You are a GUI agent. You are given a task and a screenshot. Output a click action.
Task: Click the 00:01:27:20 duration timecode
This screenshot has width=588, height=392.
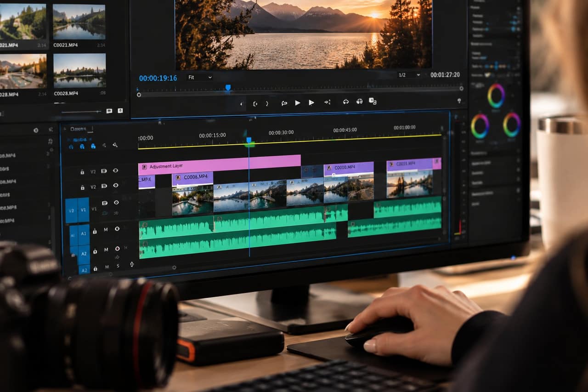tap(445, 75)
